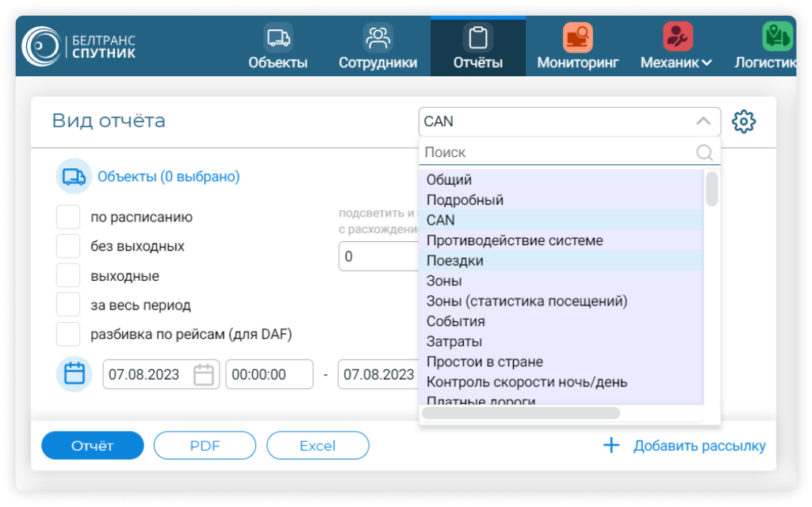Image resolution: width=812 pixels, height=507 pixels.
Task: Click the horizontal scrollbar of the dropdown list
Action: [x=521, y=413]
